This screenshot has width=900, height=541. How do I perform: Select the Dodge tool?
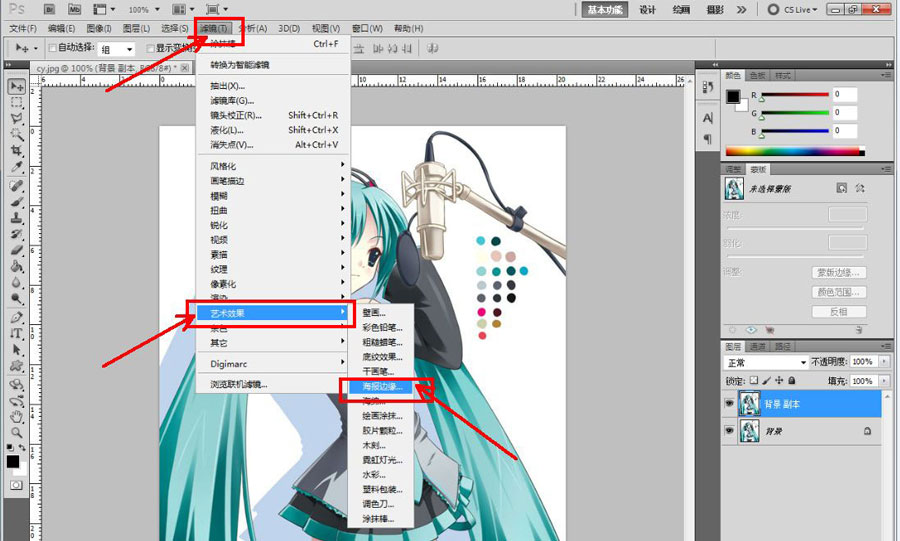(17, 298)
